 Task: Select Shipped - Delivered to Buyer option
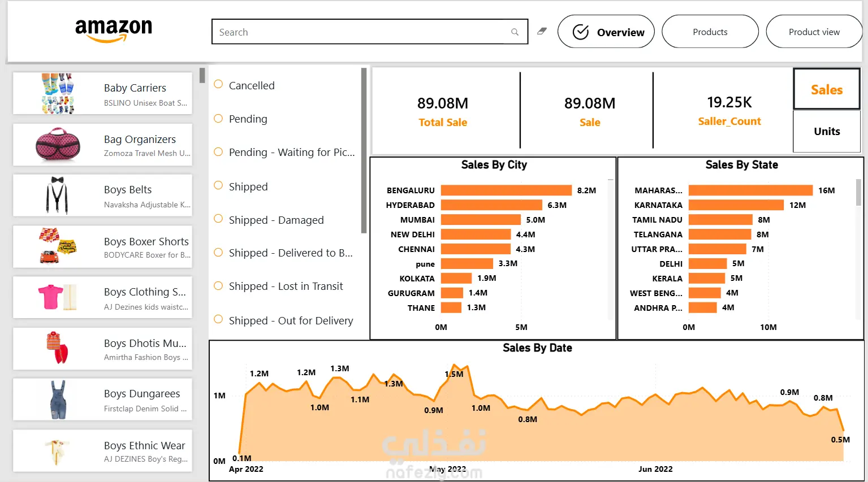218,252
